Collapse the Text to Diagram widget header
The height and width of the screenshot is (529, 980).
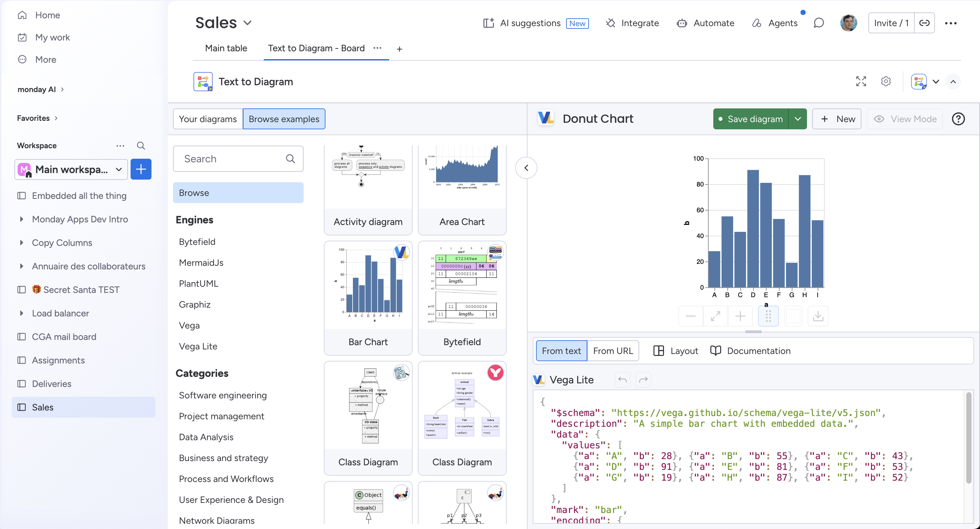coord(953,81)
